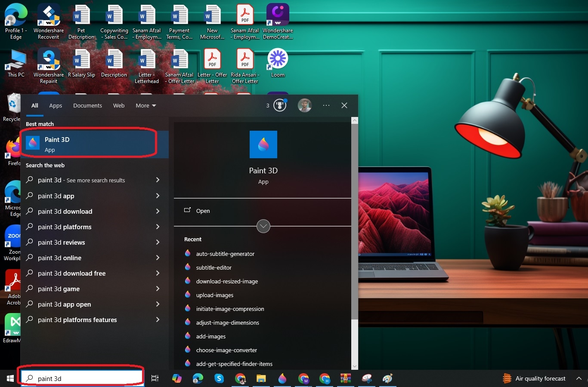Expand arrow for 'paint 3d online' suggestion
The width and height of the screenshot is (588, 387).
[158, 258]
